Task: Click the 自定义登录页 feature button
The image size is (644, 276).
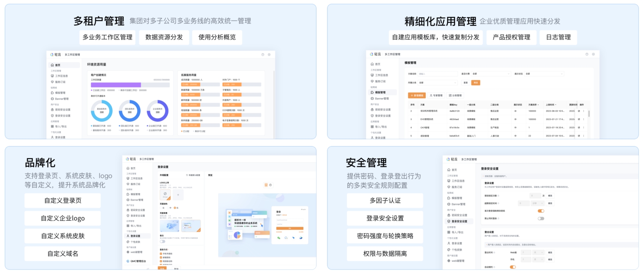Action: click(x=63, y=201)
